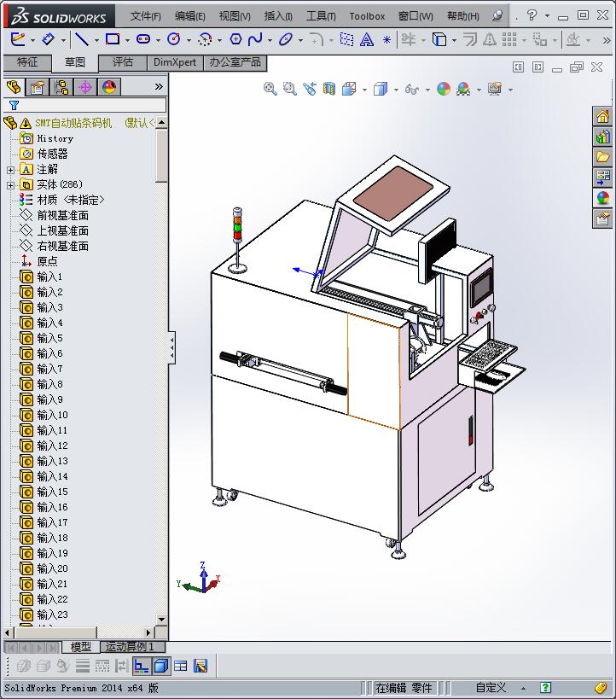
Task: Open the PropertyManager tab
Action: coord(38,86)
